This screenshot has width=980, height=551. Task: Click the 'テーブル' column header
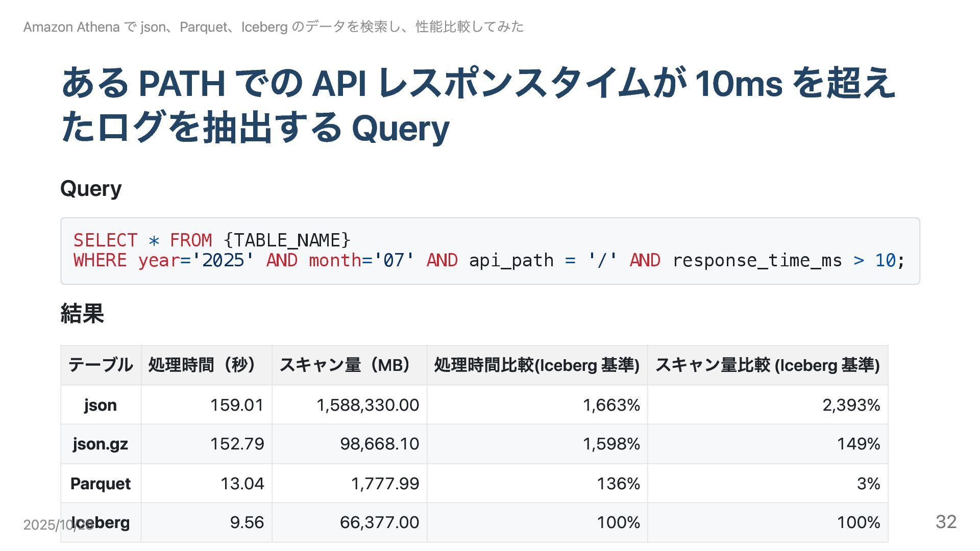(101, 365)
